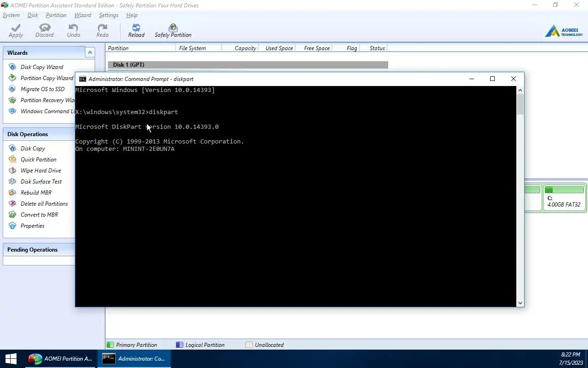
Task: Choose the Wipe Hard Drive icon
Action: pos(12,171)
